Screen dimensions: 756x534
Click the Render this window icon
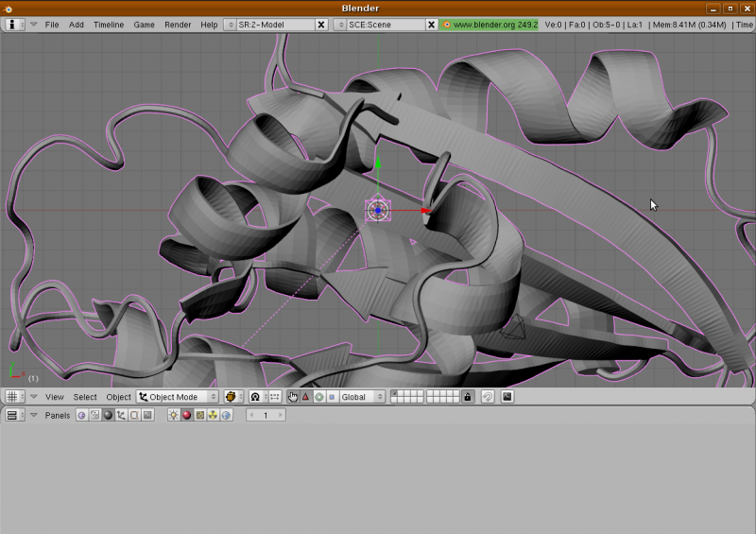(507, 397)
